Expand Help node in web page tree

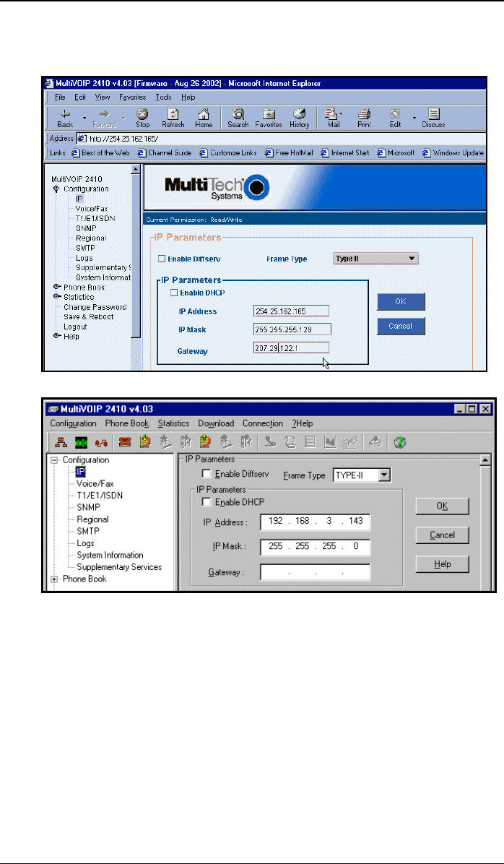56,337
